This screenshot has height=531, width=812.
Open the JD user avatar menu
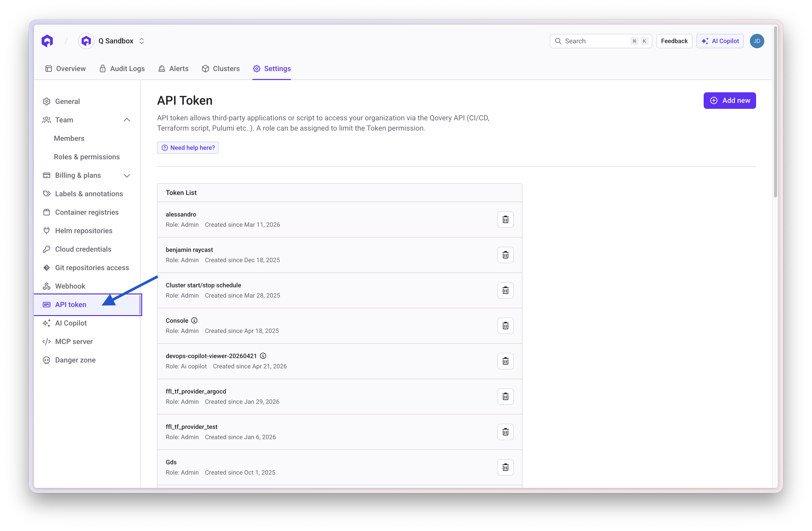pos(756,41)
